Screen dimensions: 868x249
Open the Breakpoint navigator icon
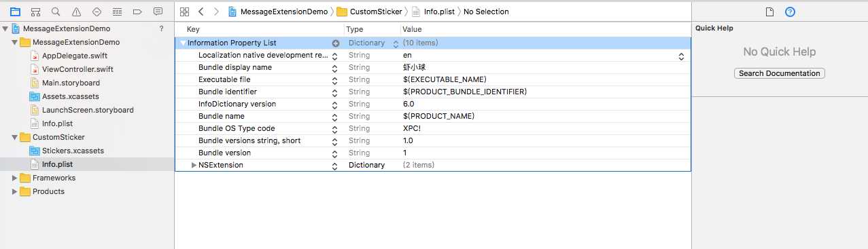pyautogui.click(x=137, y=12)
